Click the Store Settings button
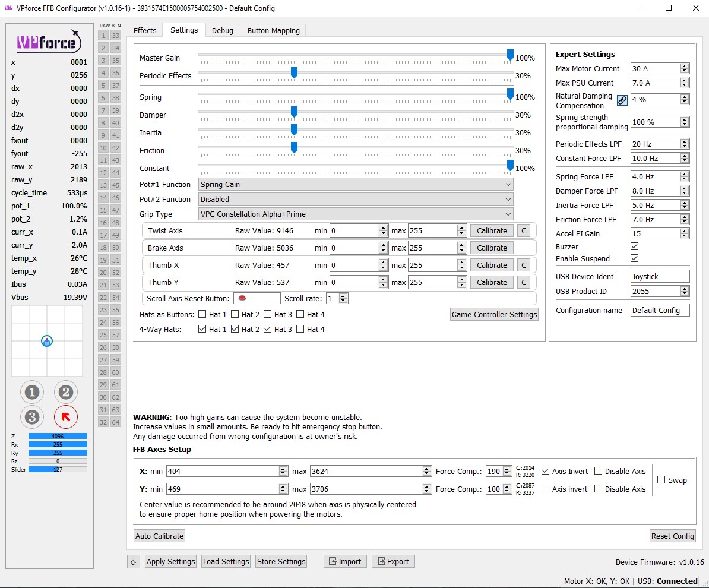This screenshot has width=709, height=588. point(281,561)
